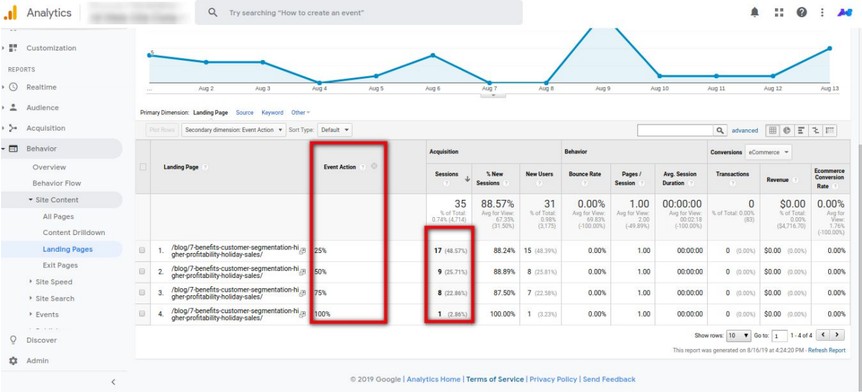Click the Realtime clock icon
Image resolution: width=862 pixels, height=392 pixels.
(14, 87)
